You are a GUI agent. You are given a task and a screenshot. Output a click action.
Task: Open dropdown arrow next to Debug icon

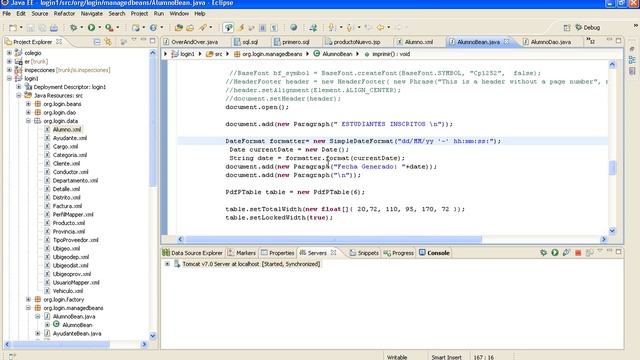(81, 28)
